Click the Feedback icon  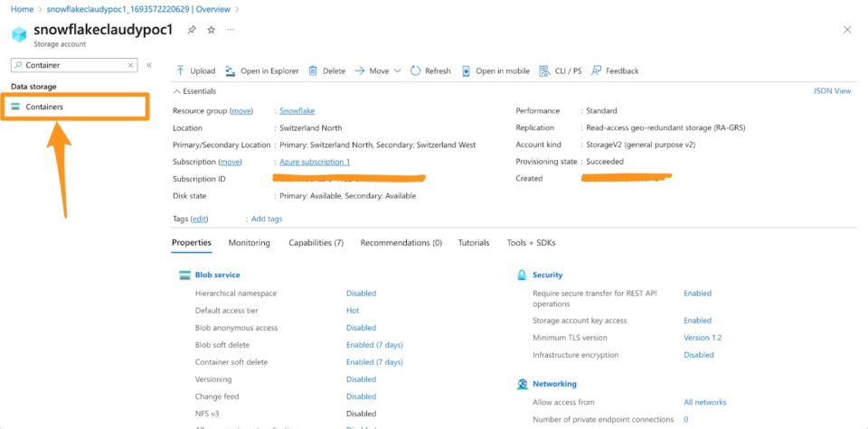click(x=597, y=70)
